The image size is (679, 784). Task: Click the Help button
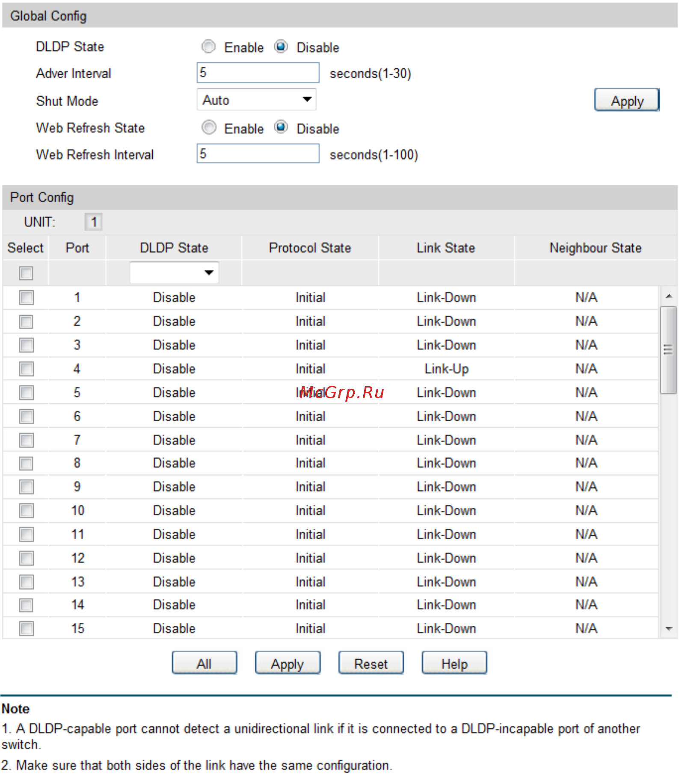click(x=454, y=663)
